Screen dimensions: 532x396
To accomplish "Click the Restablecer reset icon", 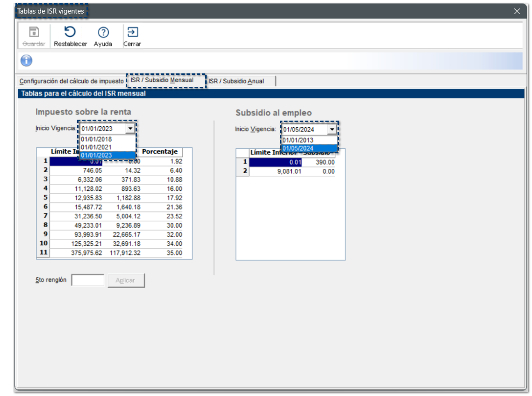I will click(x=70, y=32).
